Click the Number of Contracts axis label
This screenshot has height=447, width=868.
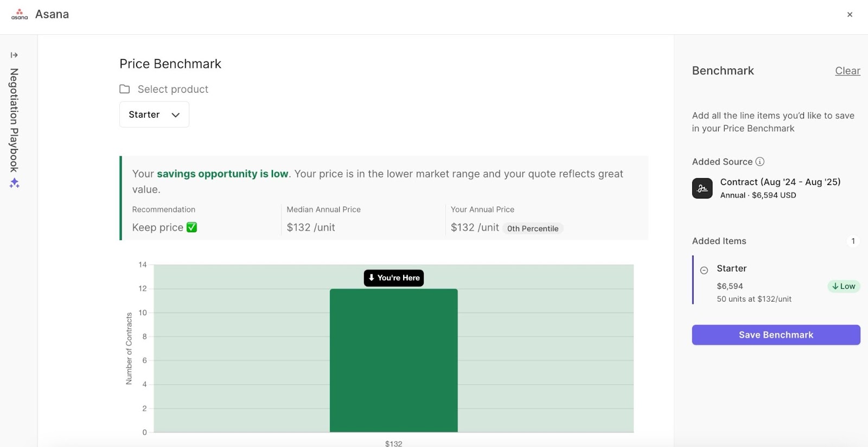129,348
